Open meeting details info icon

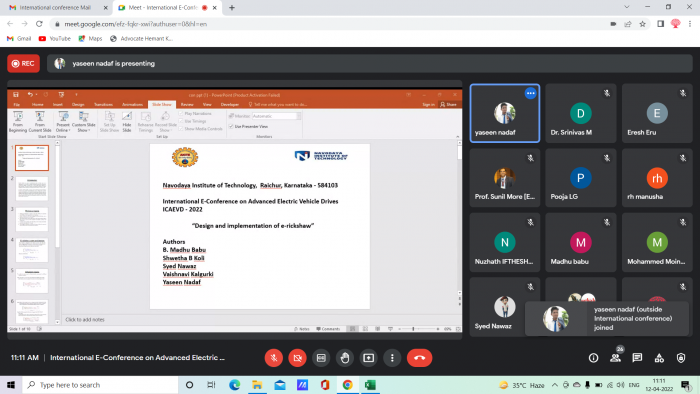tap(593, 358)
